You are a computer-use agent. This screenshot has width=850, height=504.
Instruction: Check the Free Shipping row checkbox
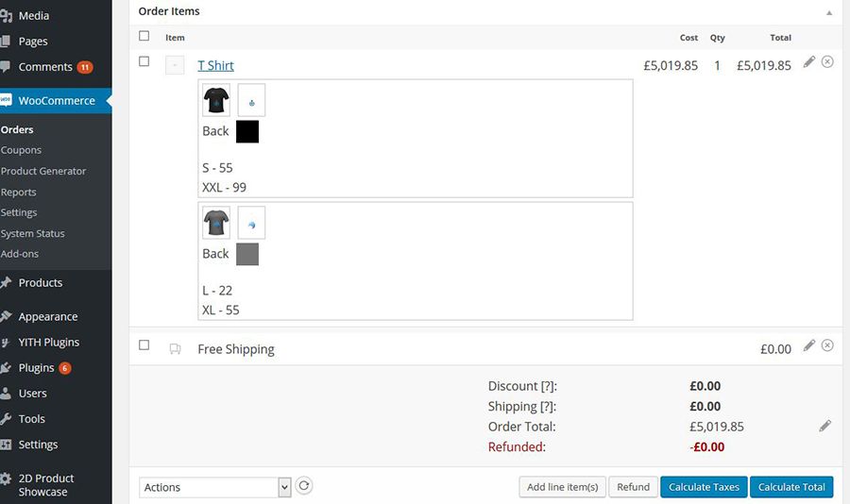[x=144, y=344]
